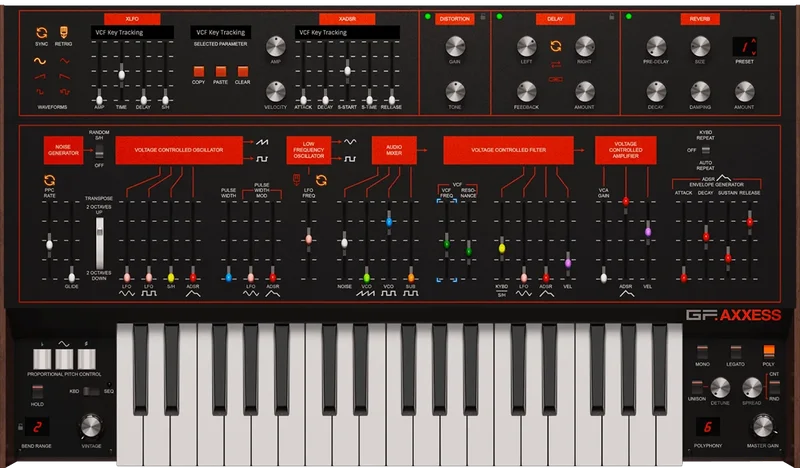The width and height of the screenshot is (800, 468).
Task: Toggle the Unison switch
Action: 697,387
